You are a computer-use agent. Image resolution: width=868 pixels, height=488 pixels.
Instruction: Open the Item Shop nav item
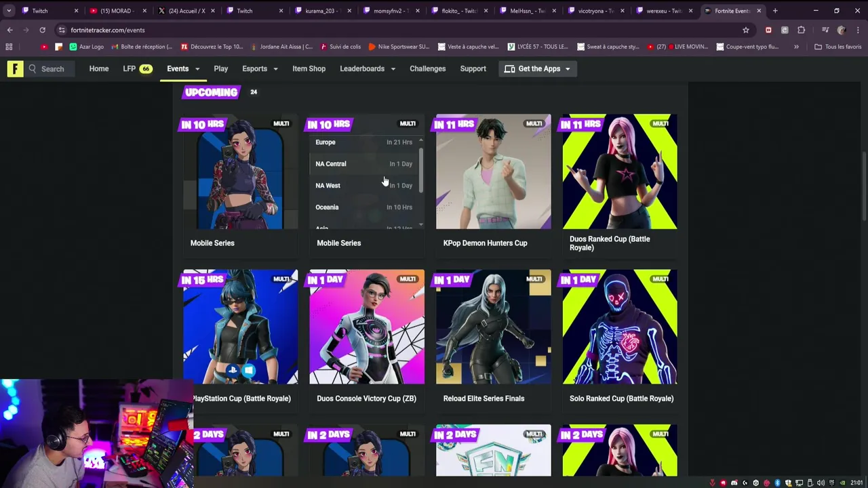click(x=309, y=68)
